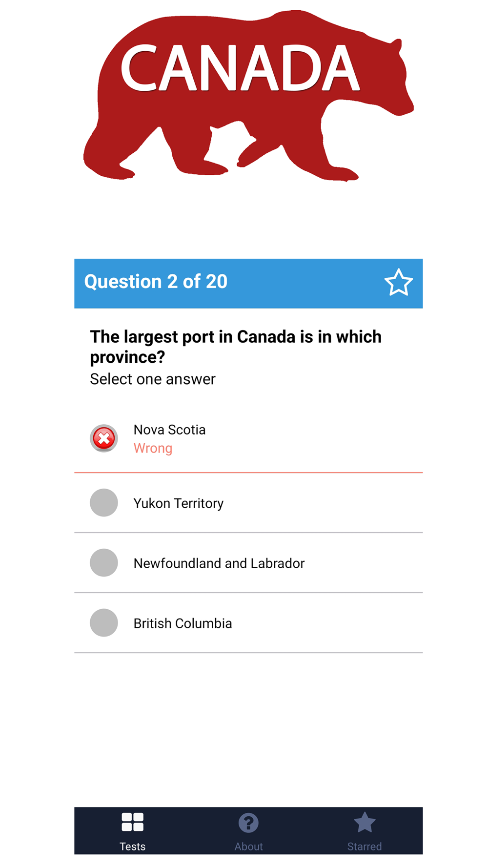This screenshot has height=868, width=488.
Task: Click the red Canada bear logo
Action: pyautogui.click(x=248, y=96)
